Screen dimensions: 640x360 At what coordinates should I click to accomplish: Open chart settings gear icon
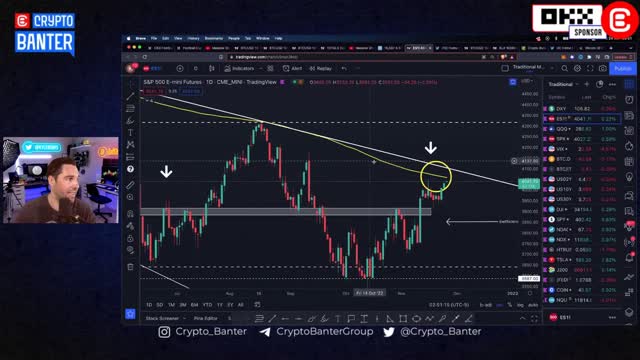[577, 69]
